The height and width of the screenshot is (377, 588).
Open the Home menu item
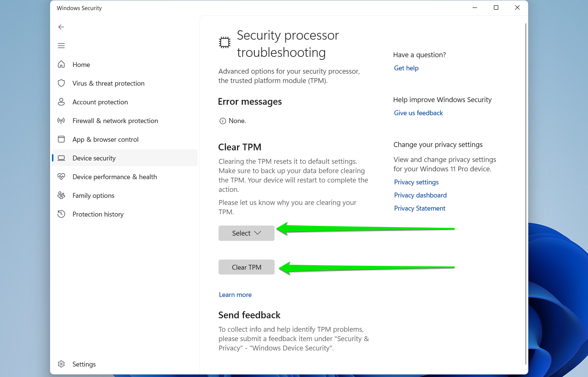coord(125,64)
